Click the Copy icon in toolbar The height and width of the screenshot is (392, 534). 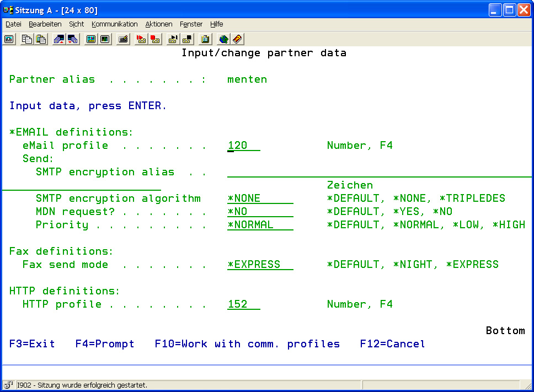point(26,39)
